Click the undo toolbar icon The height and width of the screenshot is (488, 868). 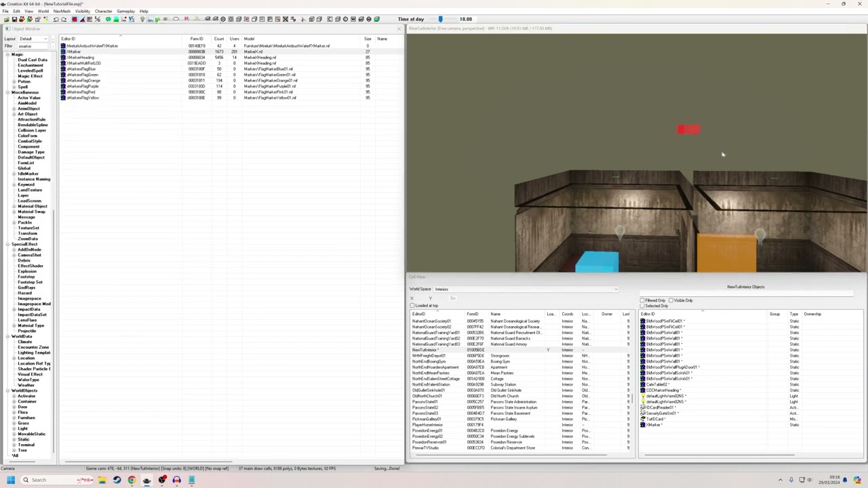(x=56, y=19)
